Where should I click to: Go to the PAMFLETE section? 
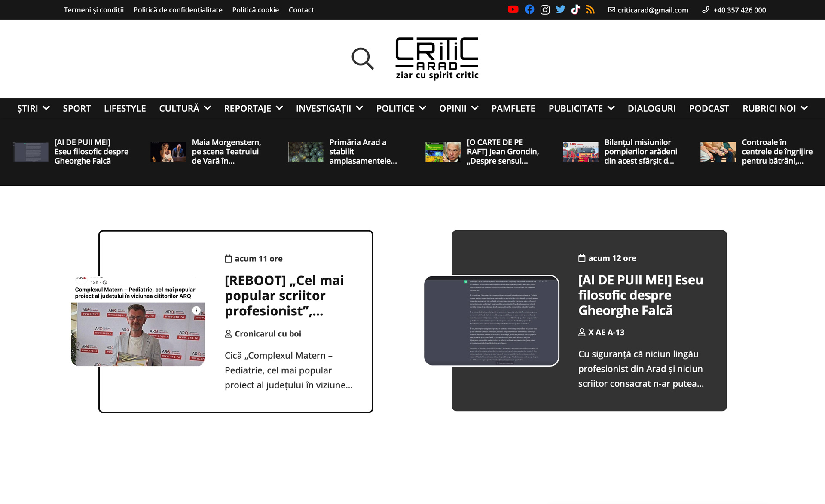pos(513,109)
